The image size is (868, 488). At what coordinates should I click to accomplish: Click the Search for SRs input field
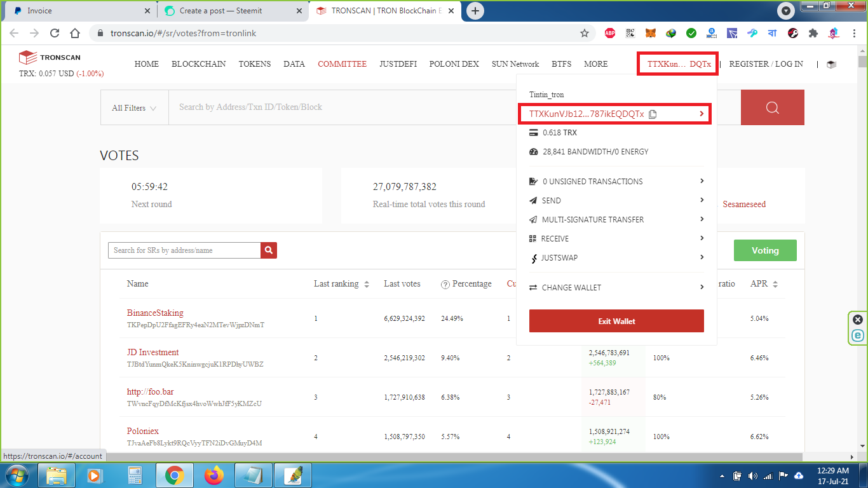pyautogui.click(x=184, y=250)
